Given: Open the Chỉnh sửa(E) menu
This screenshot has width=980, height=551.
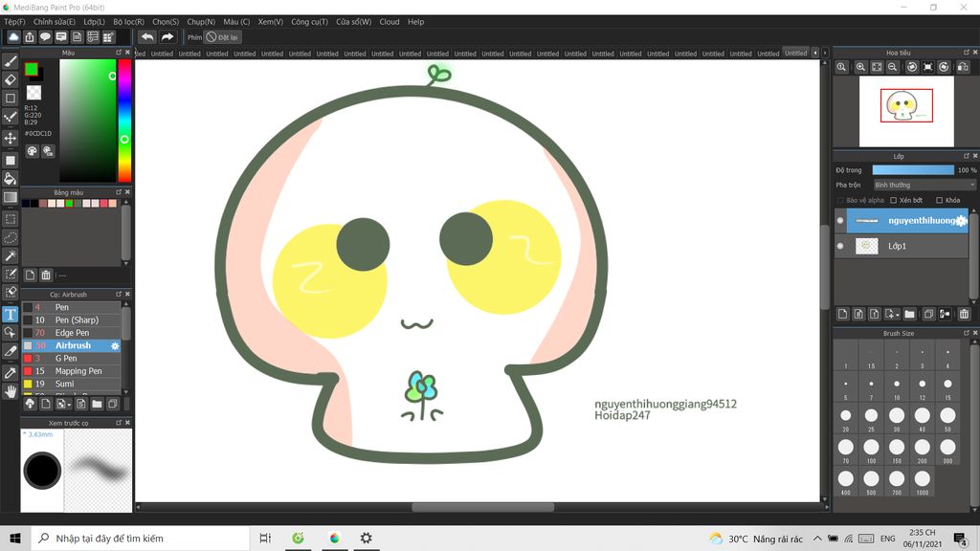Looking at the screenshot, I should [55, 22].
